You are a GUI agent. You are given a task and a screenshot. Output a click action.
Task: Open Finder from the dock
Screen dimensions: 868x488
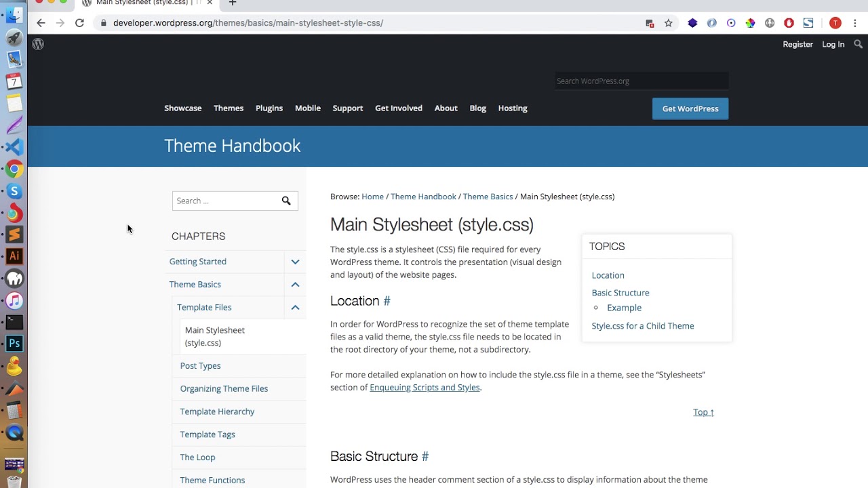pyautogui.click(x=14, y=15)
